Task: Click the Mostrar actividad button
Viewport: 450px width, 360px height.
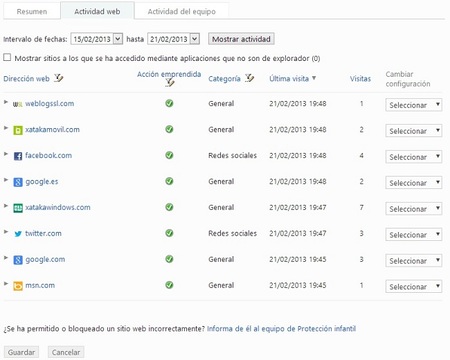Action: click(241, 39)
